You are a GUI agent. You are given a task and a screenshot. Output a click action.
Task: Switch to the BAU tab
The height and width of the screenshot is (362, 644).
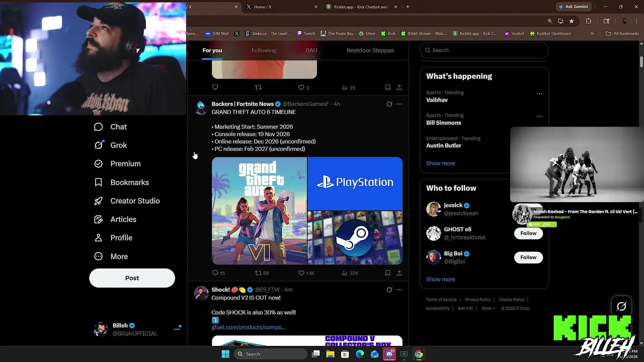point(311,50)
